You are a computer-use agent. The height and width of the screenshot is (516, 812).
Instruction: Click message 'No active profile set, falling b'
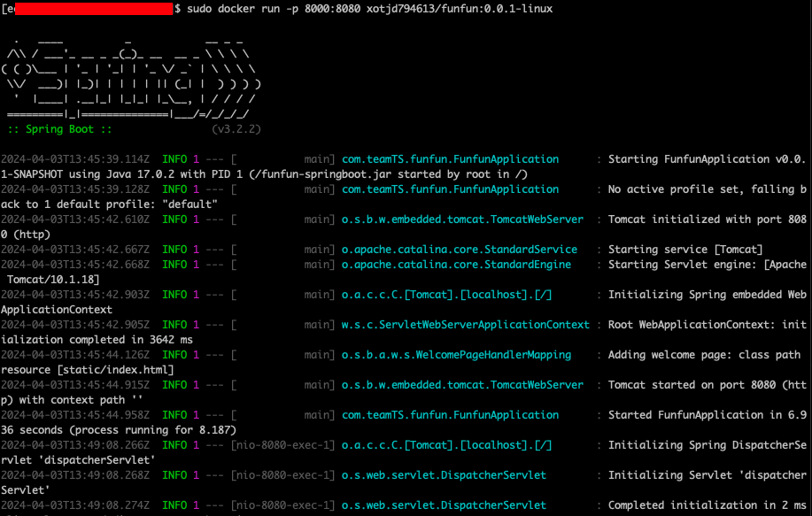coord(708,189)
